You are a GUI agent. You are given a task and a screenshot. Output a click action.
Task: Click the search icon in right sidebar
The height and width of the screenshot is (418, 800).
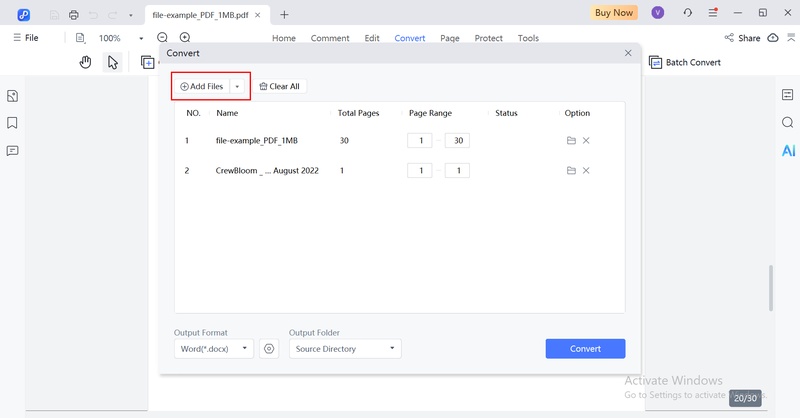tap(787, 122)
